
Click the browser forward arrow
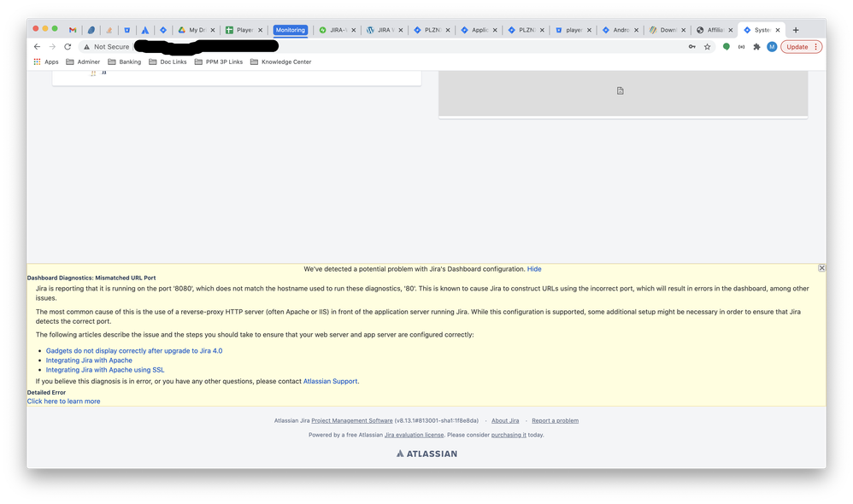52,47
